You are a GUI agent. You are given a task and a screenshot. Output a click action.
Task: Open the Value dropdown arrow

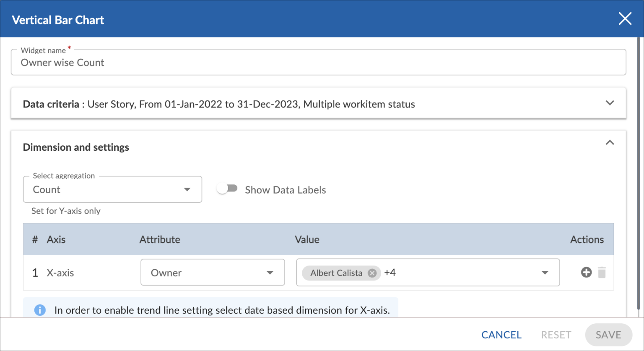[x=545, y=273]
